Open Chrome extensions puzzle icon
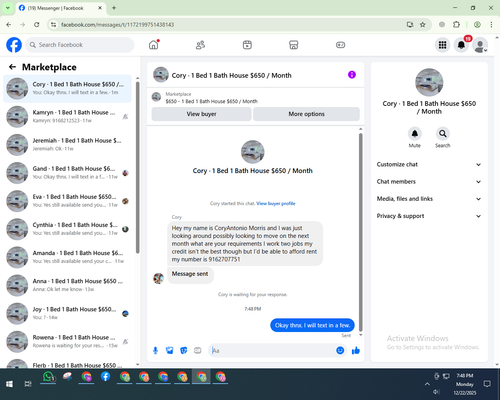 [456, 25]
